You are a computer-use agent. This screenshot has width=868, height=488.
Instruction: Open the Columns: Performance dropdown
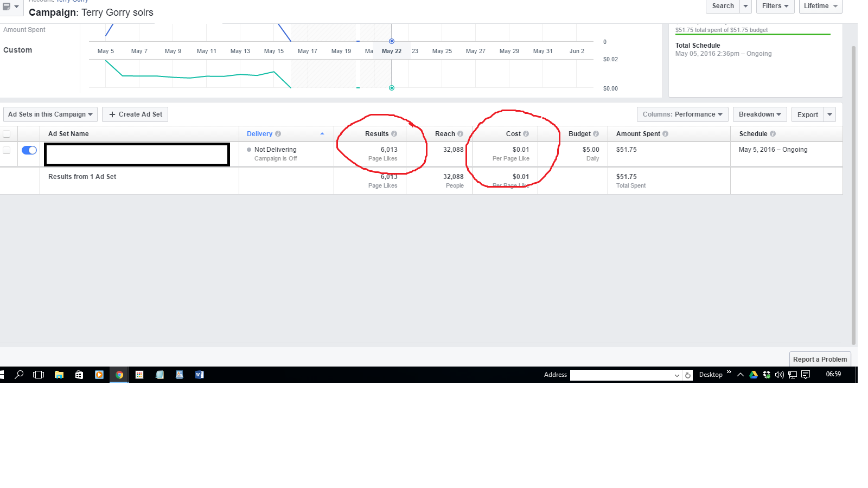coord(682,114)
